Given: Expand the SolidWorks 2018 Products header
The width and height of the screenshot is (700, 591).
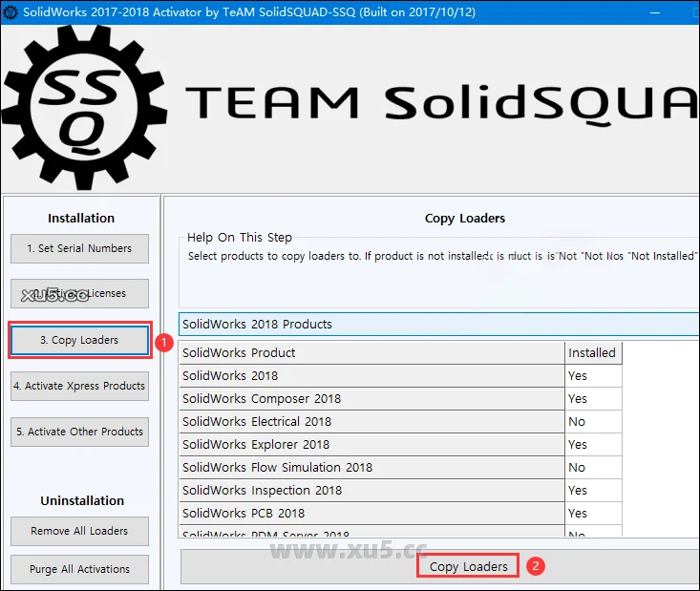Looking at the screenshot, I should (x=438, y=325).
